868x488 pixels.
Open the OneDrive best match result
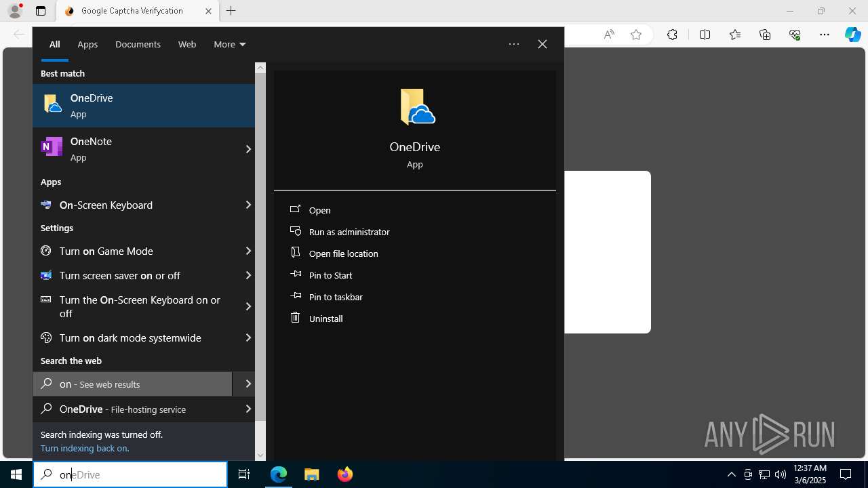click(144, 106)
